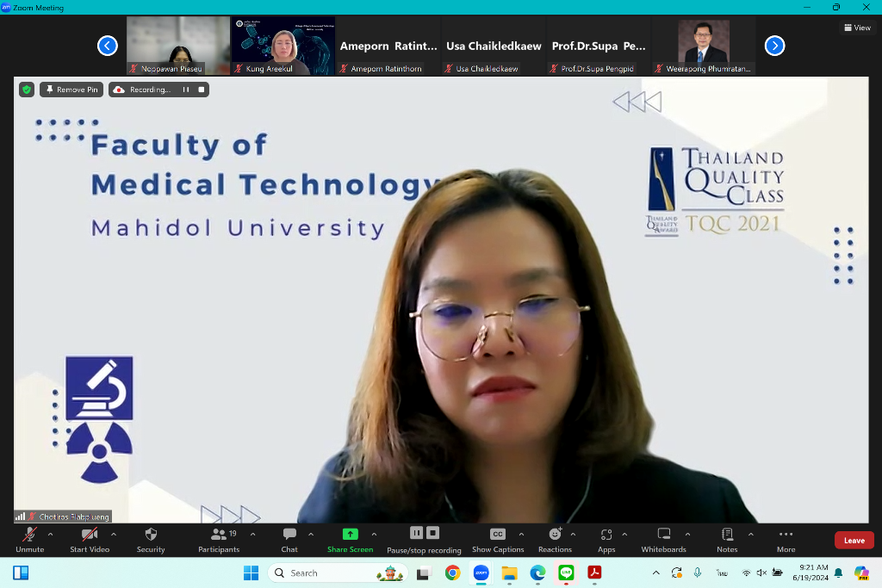
Task: Click the Chotiros name label on pinned video
Action: 74,517
